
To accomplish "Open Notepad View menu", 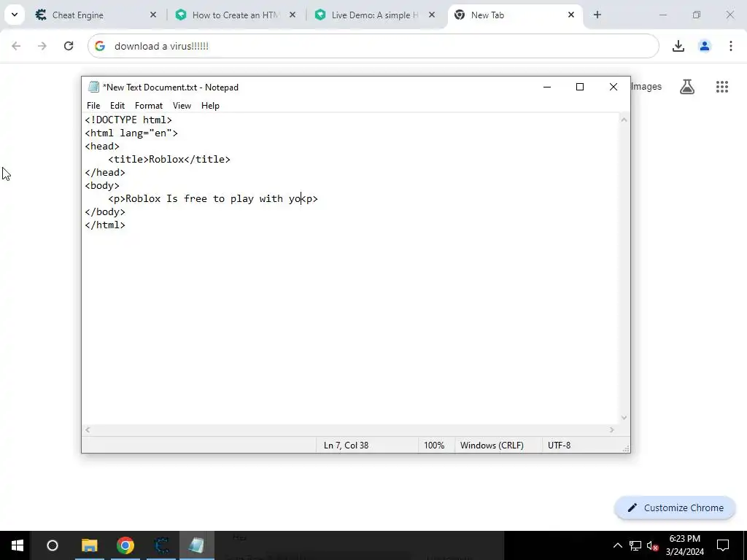I will pyautogui.click(x=182, y=106).
